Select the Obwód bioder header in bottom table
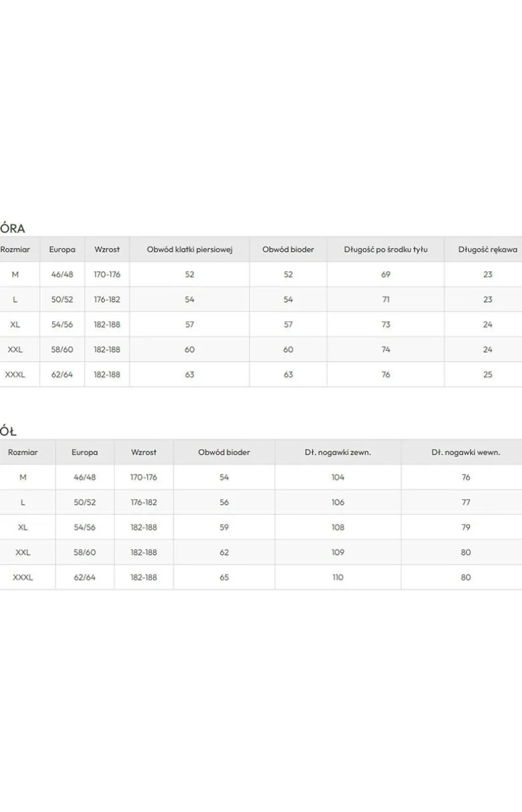 [x=224, y=452]
